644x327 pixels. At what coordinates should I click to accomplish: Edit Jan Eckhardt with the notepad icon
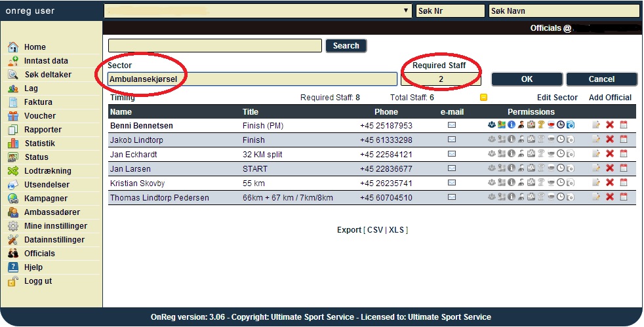(x=596, y=153)
